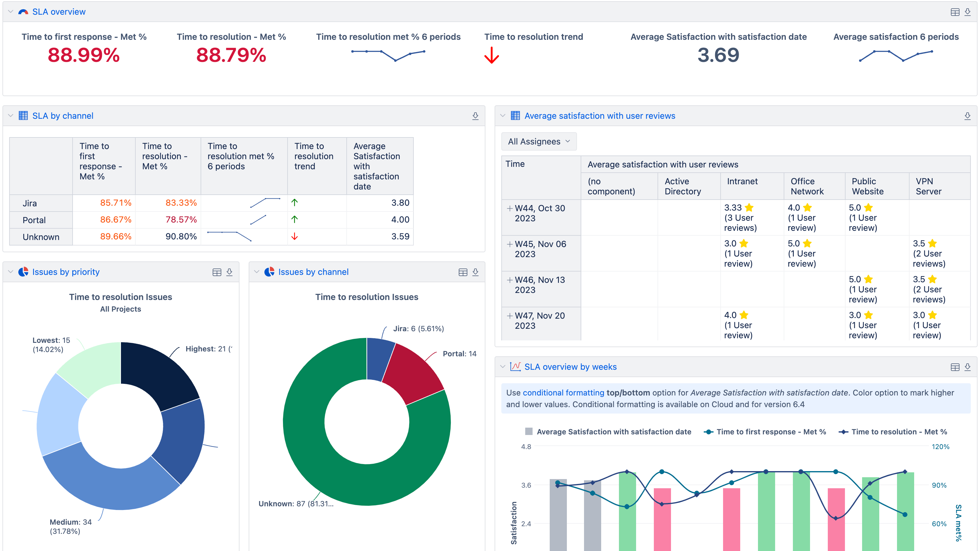Download Average satisfaction with user reviews report
Viewport: 980px width, 551px height.
point(967,116)
